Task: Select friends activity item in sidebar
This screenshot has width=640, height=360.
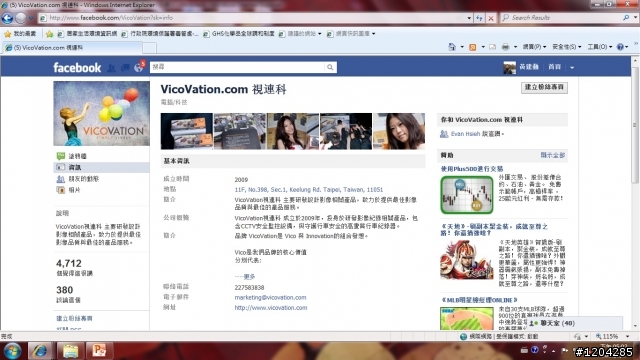Action: click(x=101, y=179)
